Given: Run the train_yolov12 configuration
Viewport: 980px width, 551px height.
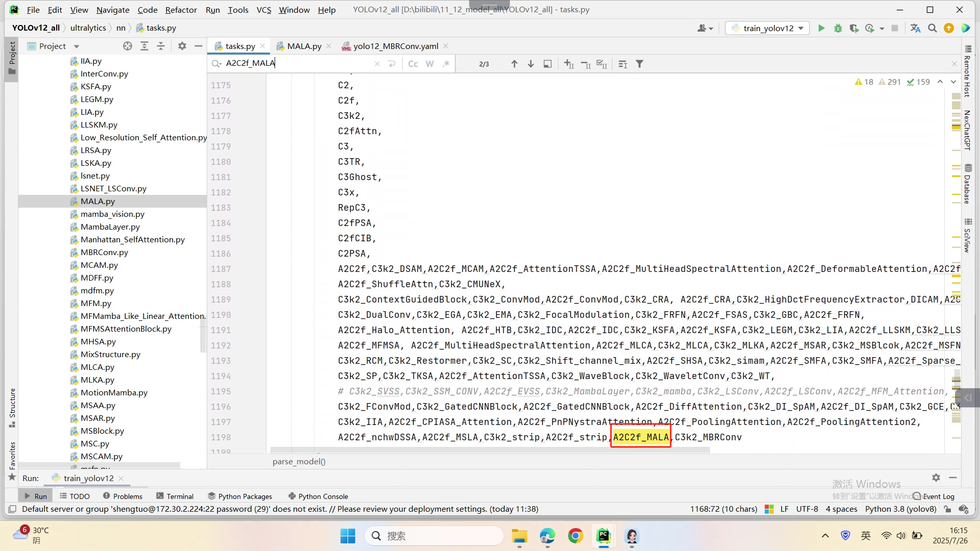Looking at the screenshot, I should (821, 28).
